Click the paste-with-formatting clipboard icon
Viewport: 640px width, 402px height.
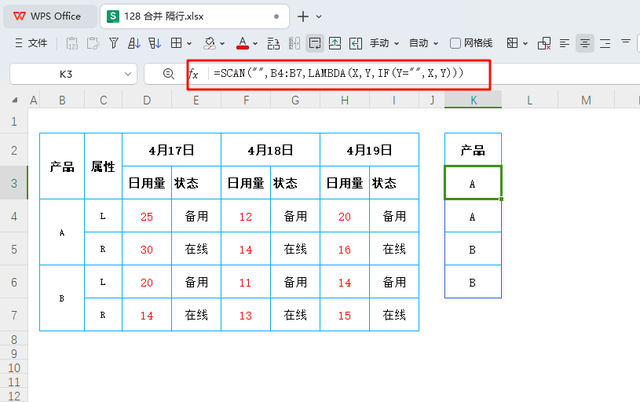93,43
